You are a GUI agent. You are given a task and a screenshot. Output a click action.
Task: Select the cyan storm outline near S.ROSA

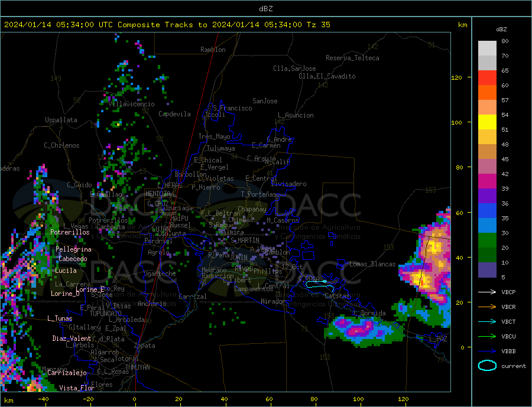pyautogui.click(x=320, y=285)
